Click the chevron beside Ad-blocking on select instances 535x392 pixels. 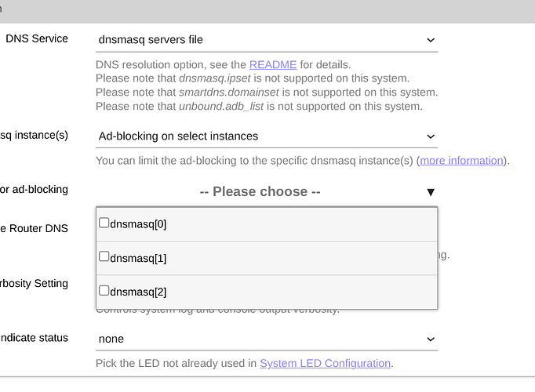click(430, 136)
